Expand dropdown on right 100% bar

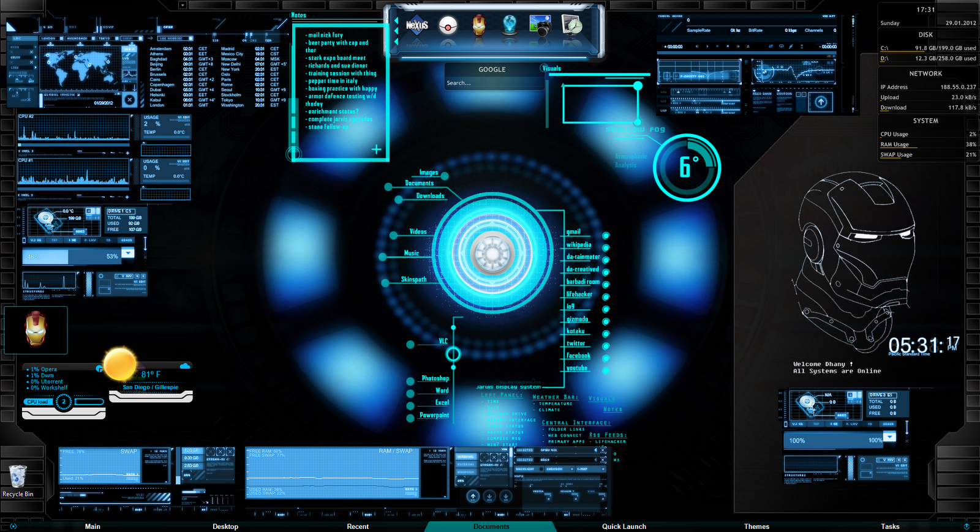coord(889,436)
